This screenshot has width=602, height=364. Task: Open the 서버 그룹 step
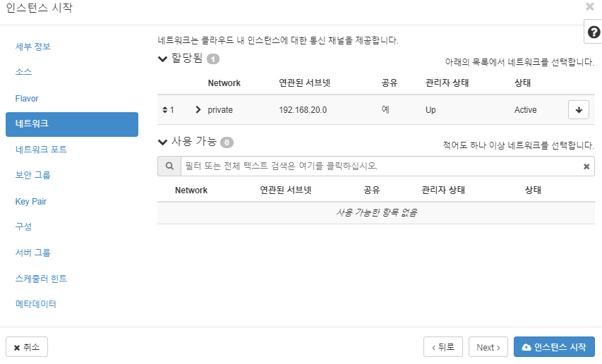[33, 253]
